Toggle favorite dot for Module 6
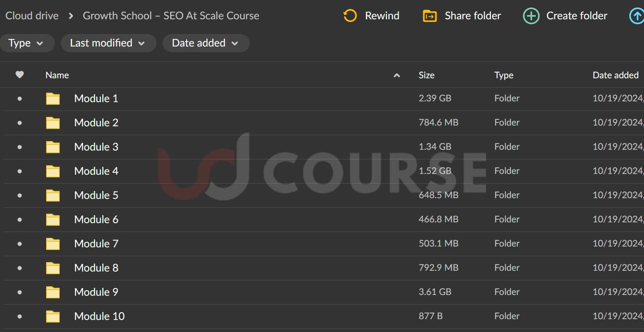Viewport: 644px width, 332px height. (x=20, y=220)
